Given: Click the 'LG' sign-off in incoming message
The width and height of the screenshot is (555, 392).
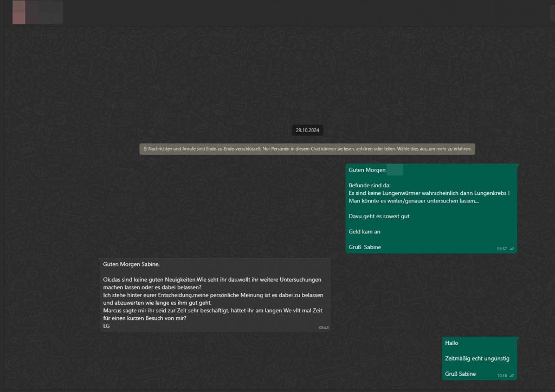Looking at the screenshot, I should point(106,325).
